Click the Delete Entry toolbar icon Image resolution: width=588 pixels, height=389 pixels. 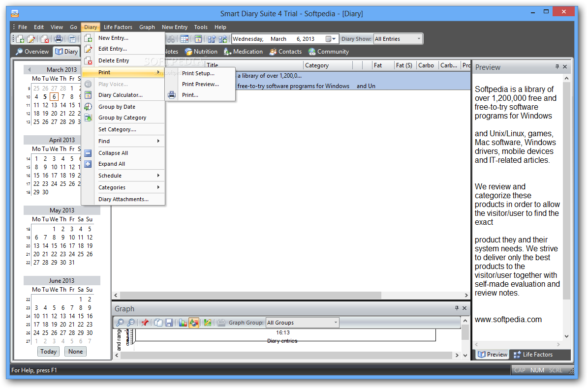tap(45, 39)
